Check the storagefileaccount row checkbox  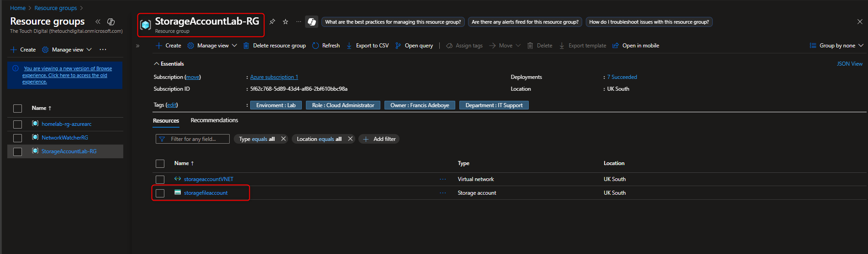click(x=160, y=193)
